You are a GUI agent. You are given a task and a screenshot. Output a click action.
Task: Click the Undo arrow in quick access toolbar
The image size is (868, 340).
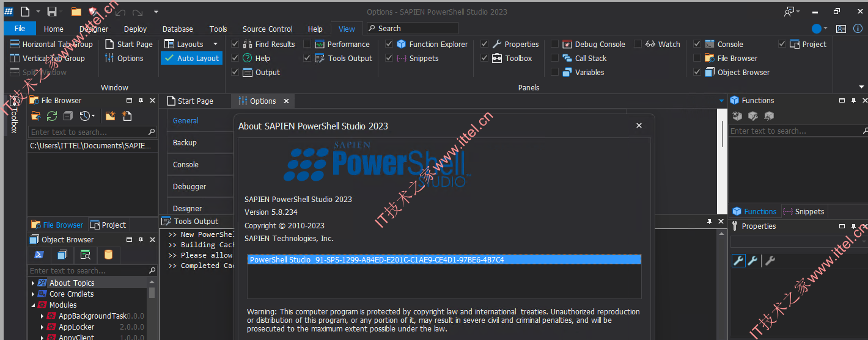click(120, 12)
